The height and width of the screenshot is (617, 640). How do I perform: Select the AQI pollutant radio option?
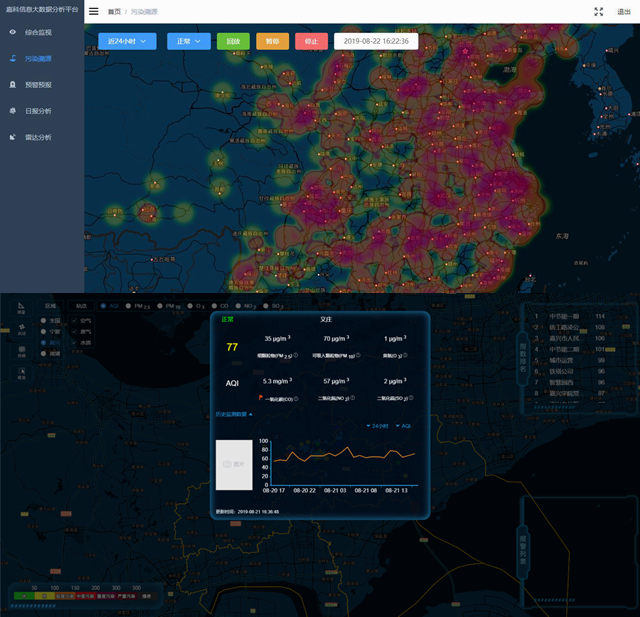pyautogui.click(x=101, y=305)
